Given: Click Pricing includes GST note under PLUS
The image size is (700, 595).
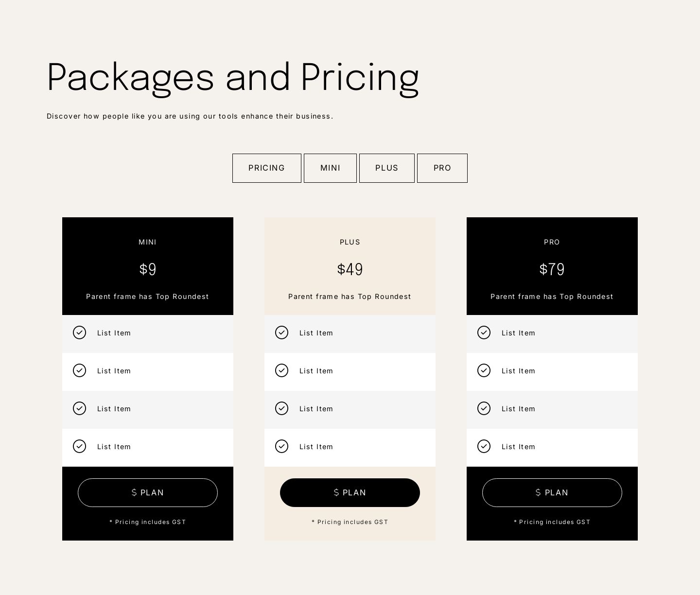Looking at the screenshot, I should (x=350, y=522).
